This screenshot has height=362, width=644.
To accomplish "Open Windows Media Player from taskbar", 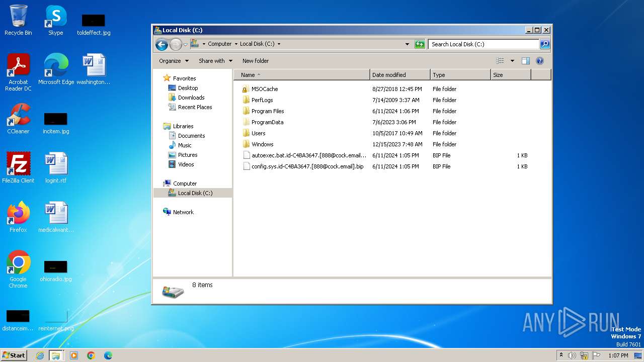I will coord(74,355).
